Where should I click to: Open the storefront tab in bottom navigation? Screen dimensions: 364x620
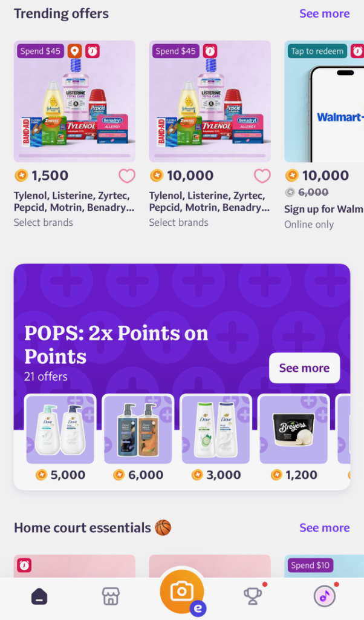(x=111, y=596)
